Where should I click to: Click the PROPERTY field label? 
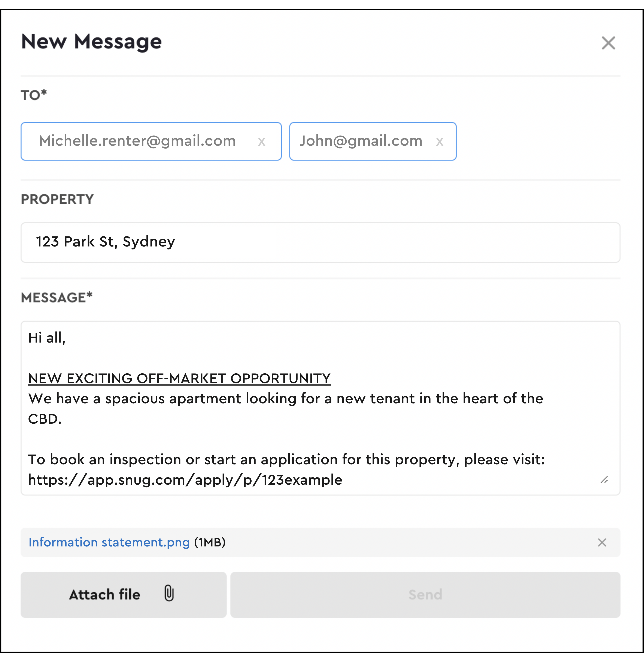tap(57, 199)
